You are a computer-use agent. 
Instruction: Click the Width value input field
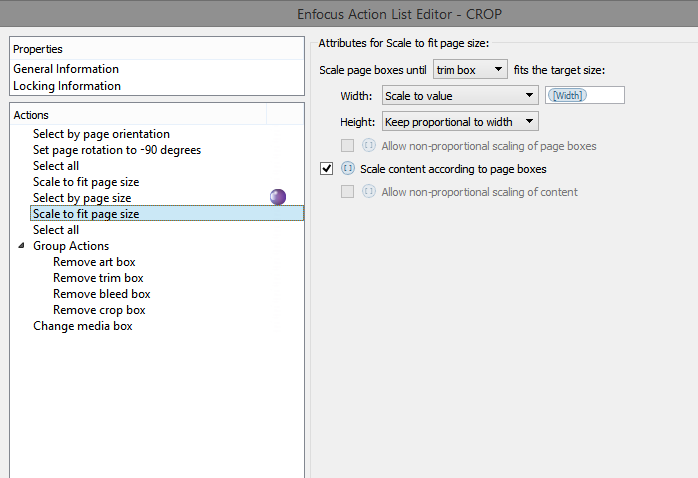[x=584, y=95]
